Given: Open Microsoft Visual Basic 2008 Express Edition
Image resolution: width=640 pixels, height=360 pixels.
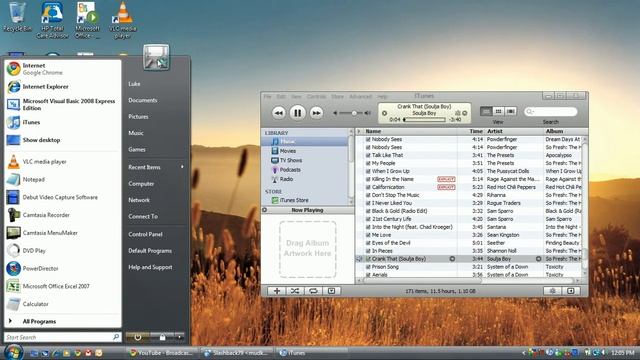Looking at the screenshot, I should 63,104.
